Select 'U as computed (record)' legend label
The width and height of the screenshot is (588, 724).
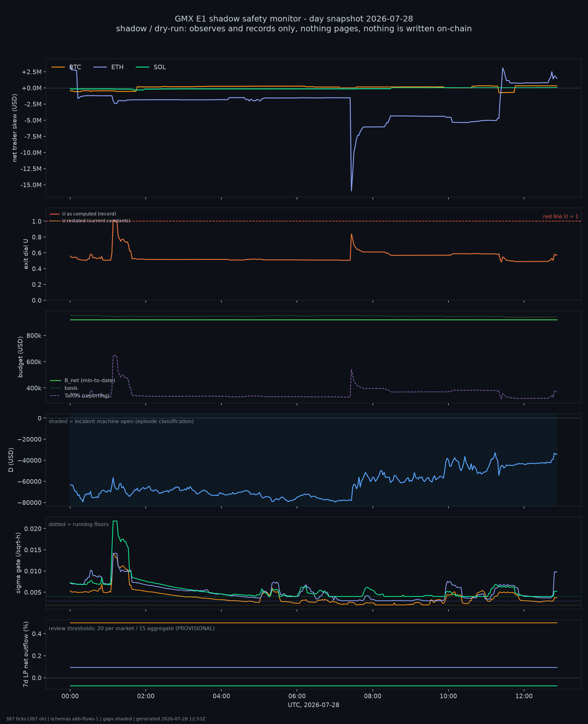coord(89,214)
